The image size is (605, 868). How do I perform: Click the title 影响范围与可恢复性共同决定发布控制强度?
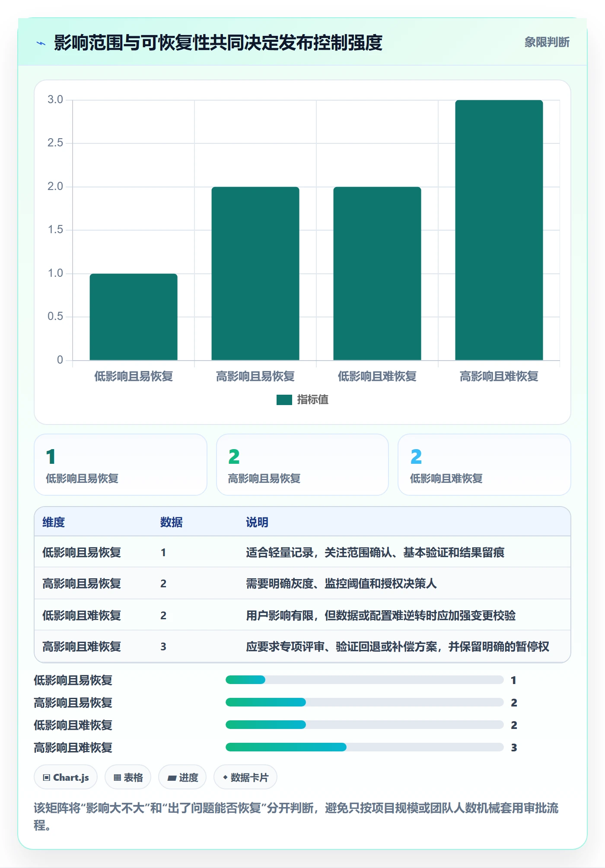[x=218, y=43]
